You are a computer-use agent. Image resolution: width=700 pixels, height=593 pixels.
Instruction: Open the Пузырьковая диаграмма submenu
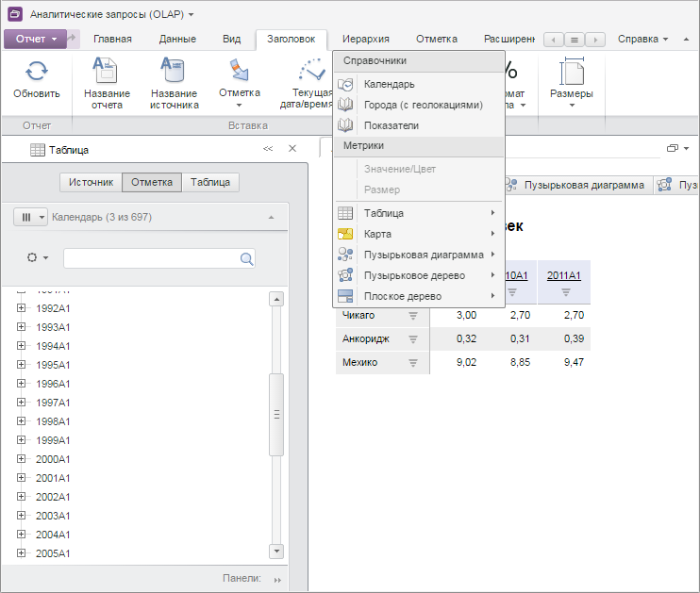tap(423, 255)
